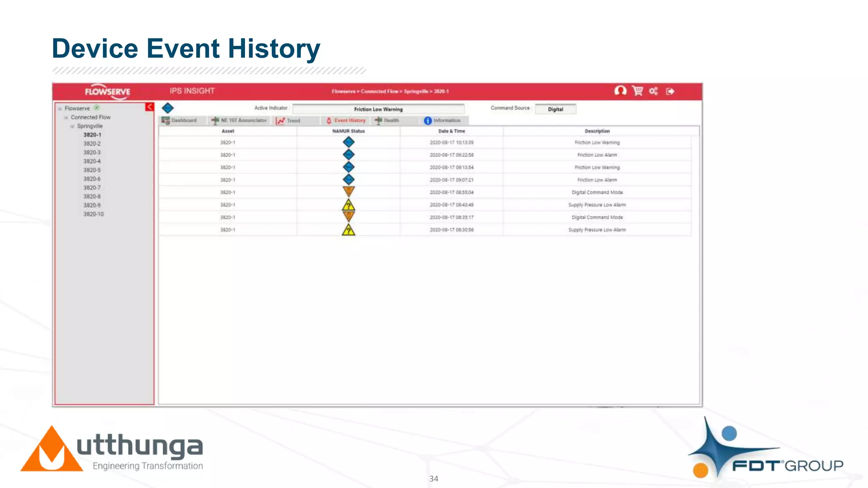Collapse the Springville tree node

click(72, 126)
